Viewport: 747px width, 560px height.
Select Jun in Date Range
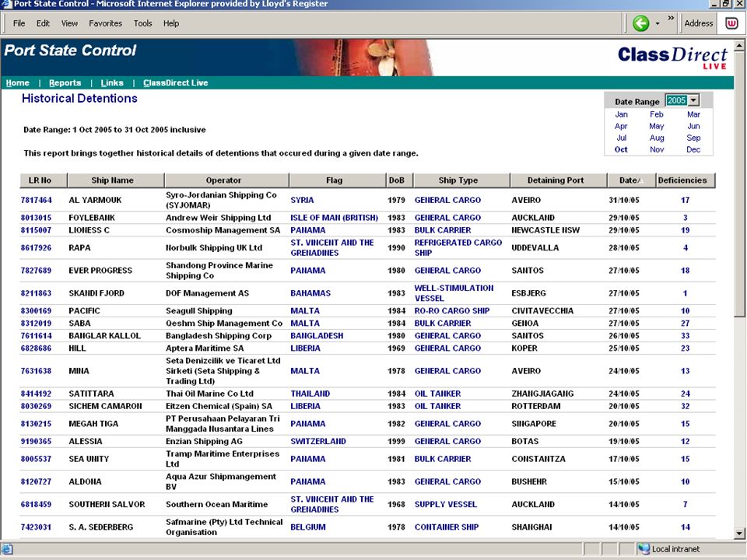click(693, 126)
